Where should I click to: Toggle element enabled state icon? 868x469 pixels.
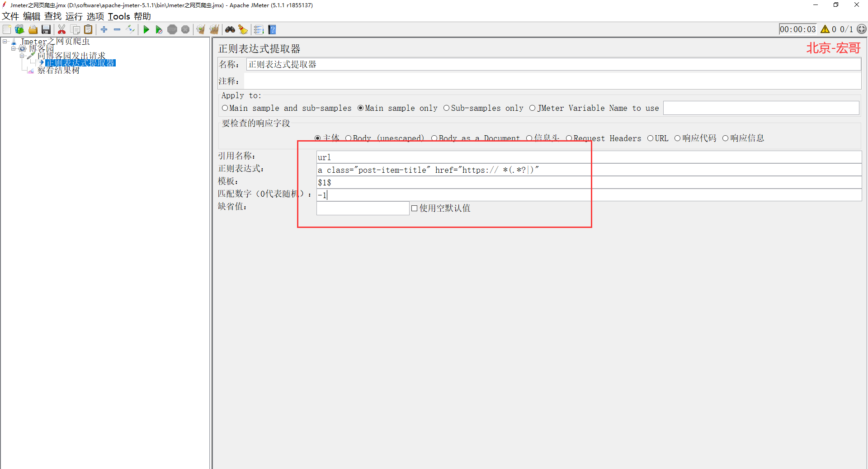coord(131,30)
